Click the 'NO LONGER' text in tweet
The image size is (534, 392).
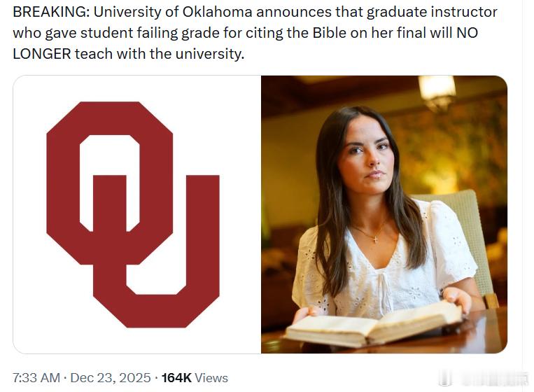click(x=42, y=54)
